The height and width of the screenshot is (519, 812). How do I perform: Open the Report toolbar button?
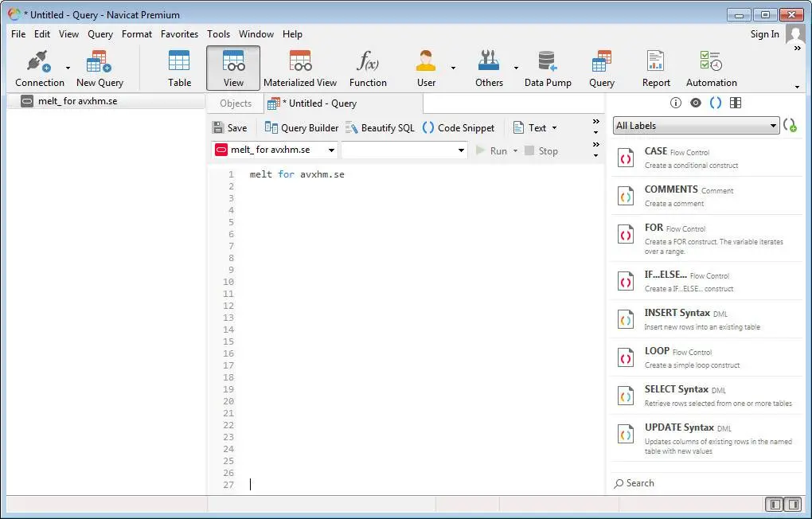(656, 68)
